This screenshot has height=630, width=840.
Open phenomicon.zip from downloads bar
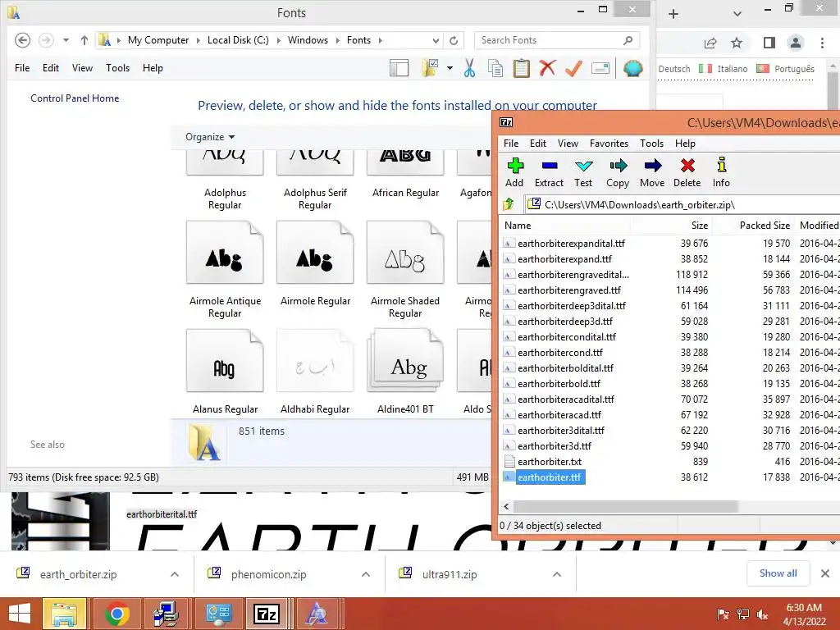click(268, 575)
